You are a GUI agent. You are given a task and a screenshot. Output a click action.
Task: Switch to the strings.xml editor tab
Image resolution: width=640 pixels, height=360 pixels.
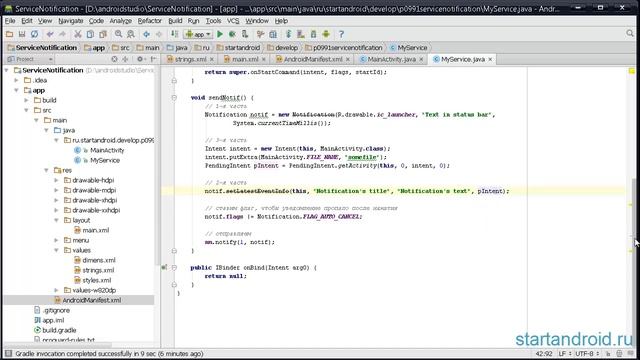point(190,59)
